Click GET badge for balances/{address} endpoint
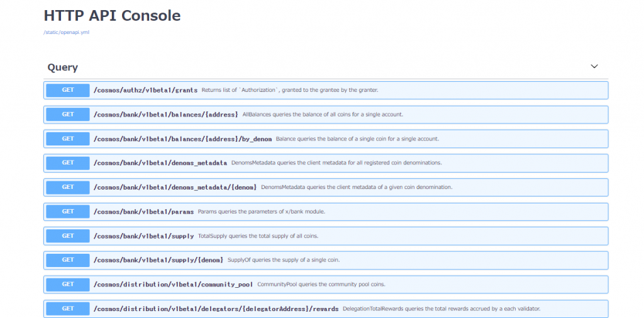The image size is (644, 318). (x=68, y=115)
